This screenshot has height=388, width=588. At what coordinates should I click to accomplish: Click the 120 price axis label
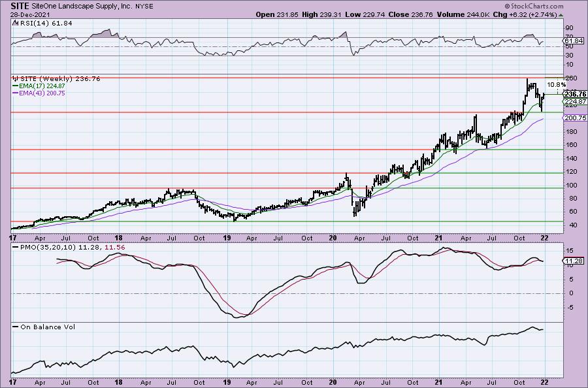[571, 172]
